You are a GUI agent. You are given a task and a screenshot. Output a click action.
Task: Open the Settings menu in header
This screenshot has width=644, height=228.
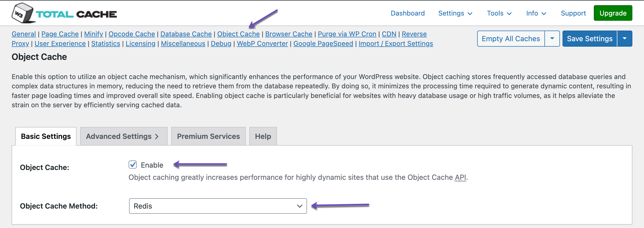pos(455,13)
